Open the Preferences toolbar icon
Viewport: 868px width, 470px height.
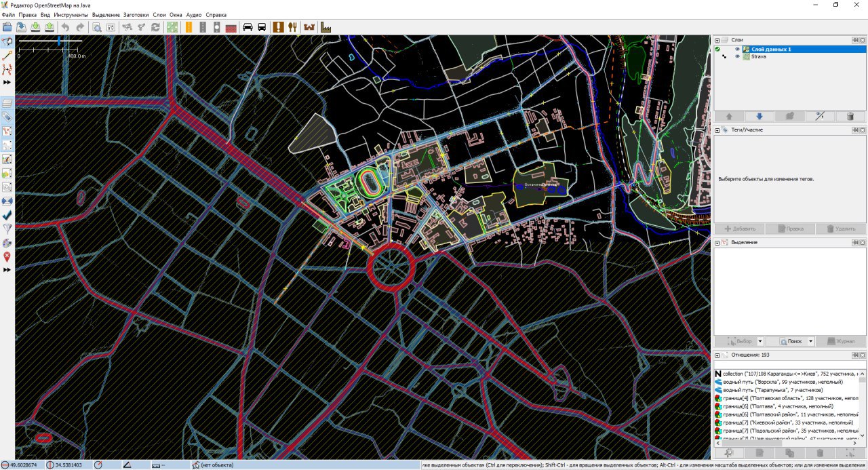pyautogui.click(x=111, y=27)
